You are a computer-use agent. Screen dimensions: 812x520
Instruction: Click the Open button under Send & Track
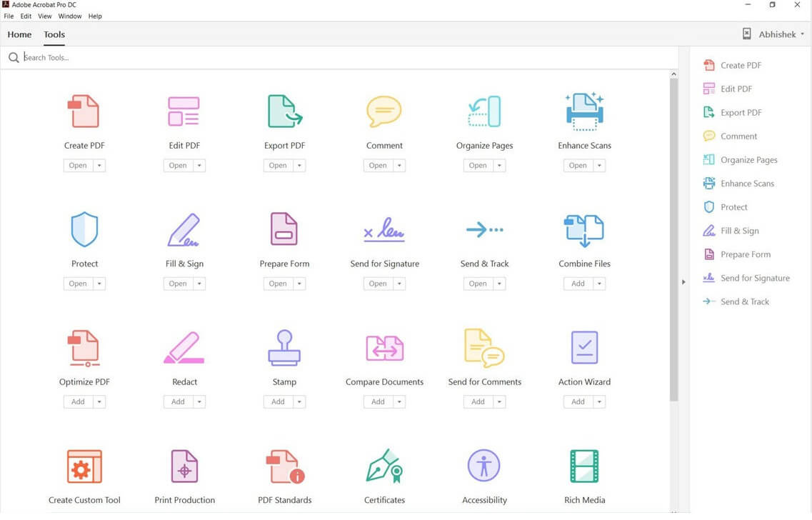[478, 284]
